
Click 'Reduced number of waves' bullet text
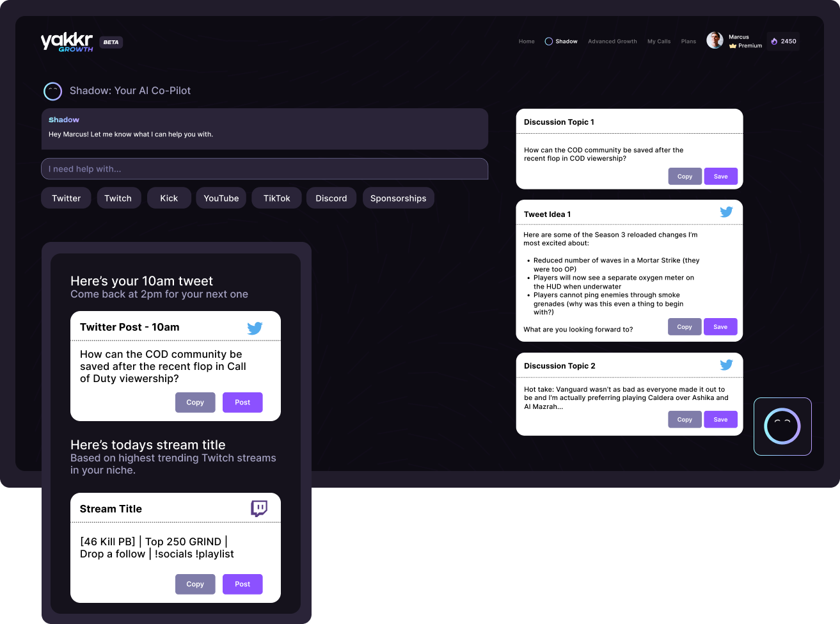coord(617,265)
